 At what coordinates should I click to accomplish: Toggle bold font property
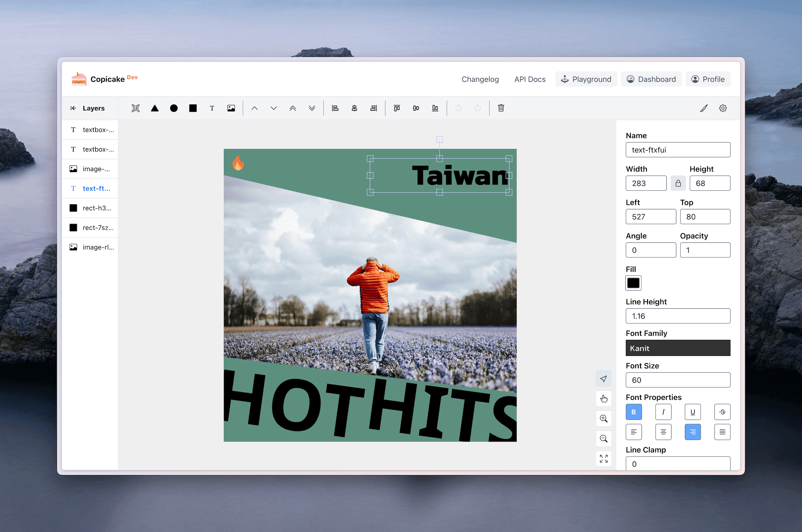point(633,412)
